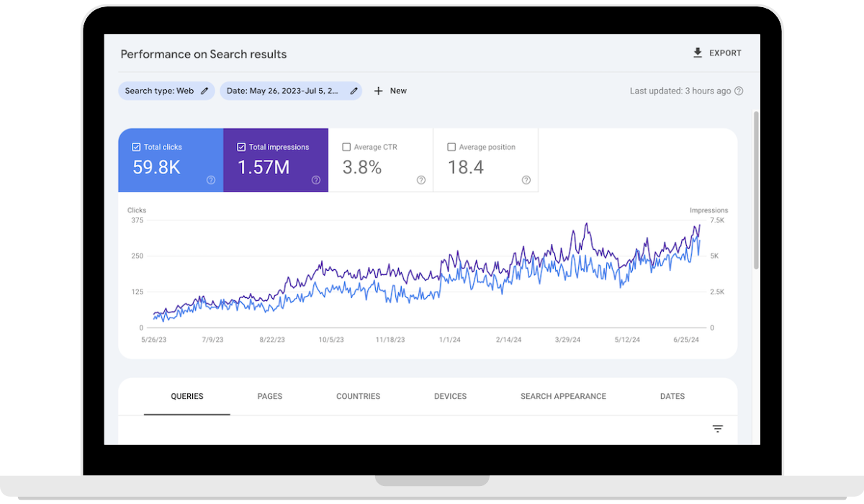
Task: Open help icon beside Last updated timestamp
Action: [x=739, y=91]
